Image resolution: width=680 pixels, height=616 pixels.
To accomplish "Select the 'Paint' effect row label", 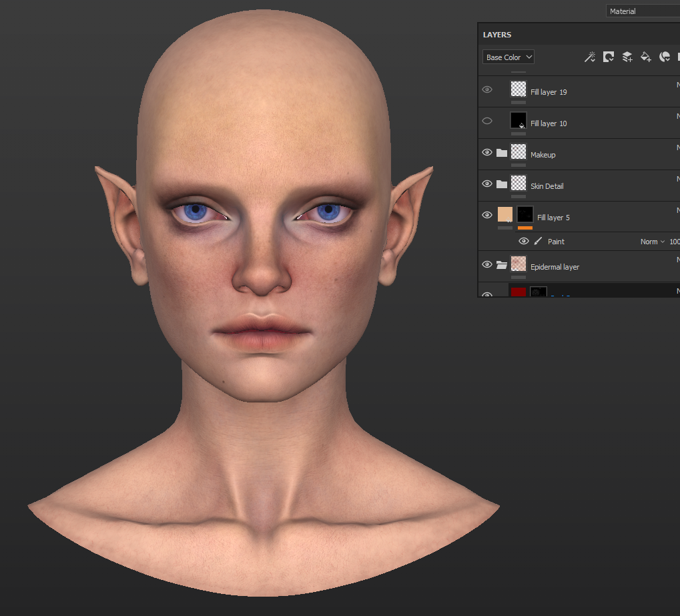I will tap(556, 242).
